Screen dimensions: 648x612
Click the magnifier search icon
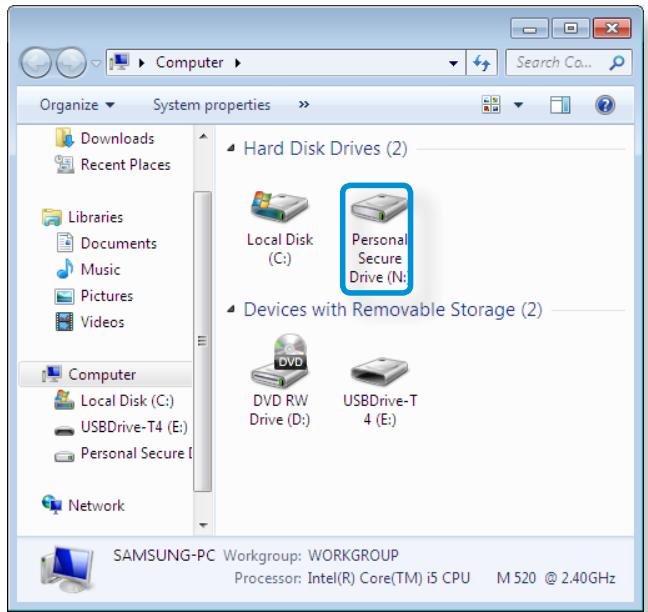click(x=617, y=63)
